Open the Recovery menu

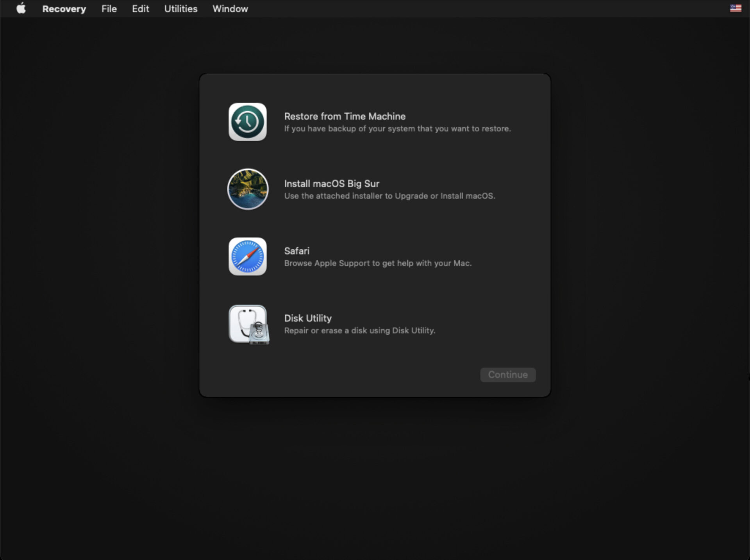64,9
